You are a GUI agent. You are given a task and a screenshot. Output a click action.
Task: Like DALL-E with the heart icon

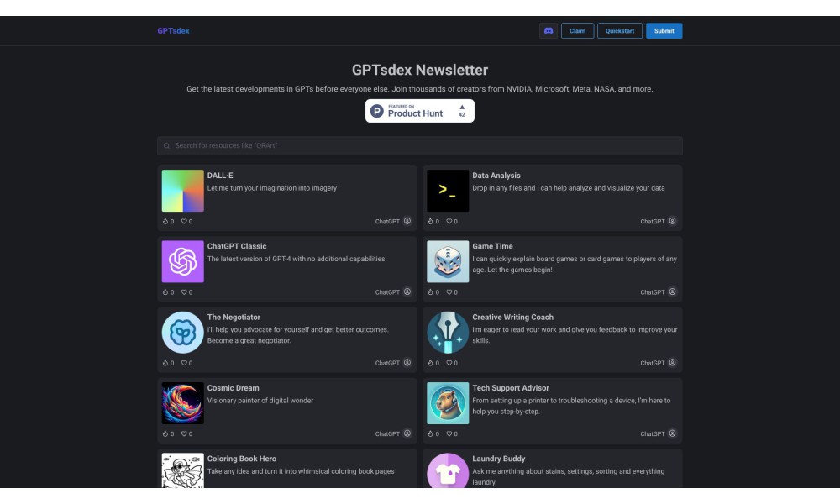184,221
